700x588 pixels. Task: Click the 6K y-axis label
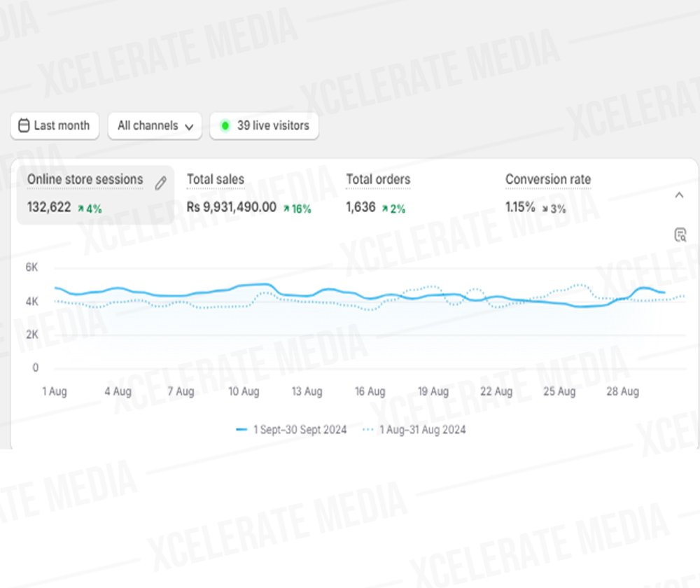(x=31, y=267)
